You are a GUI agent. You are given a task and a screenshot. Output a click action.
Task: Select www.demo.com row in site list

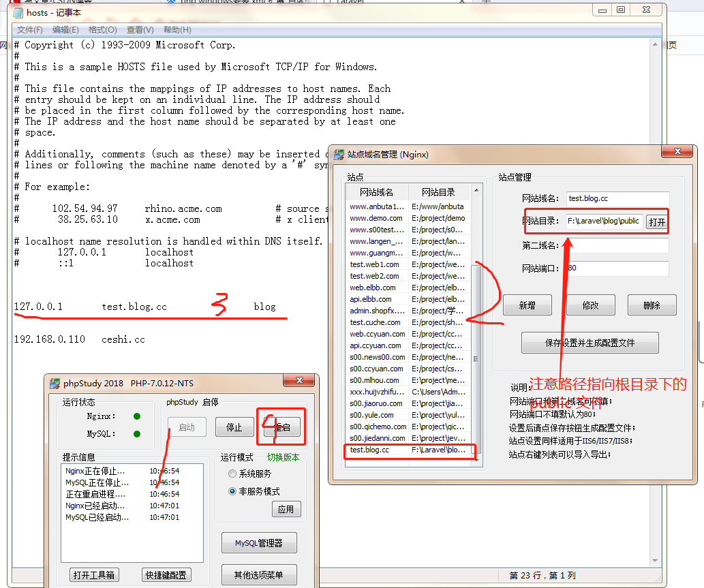pyautogui.click(x=408, y=218)
